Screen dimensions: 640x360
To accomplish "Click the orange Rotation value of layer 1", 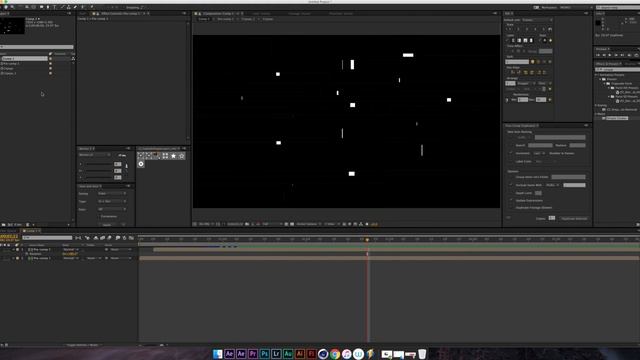I will pos(70,254).
